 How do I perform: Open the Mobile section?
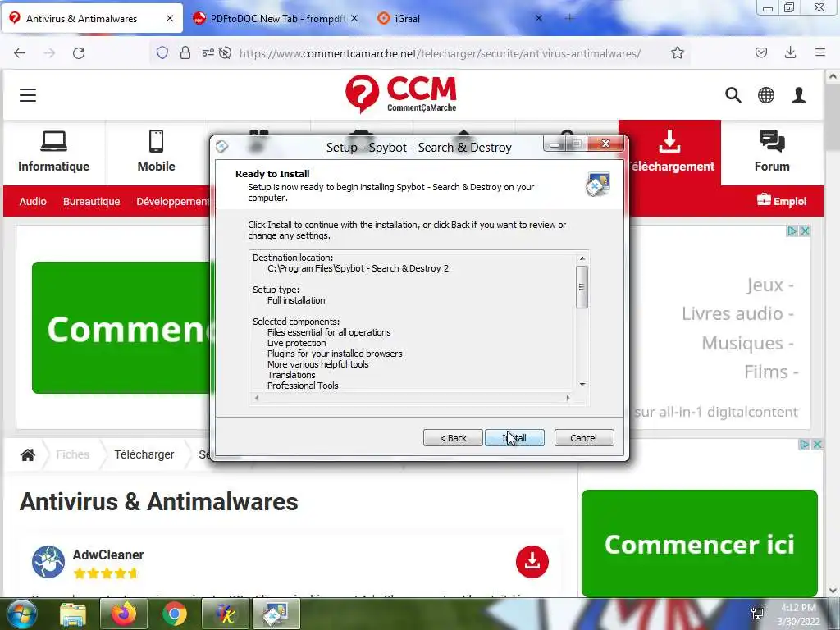pos(156,152)
